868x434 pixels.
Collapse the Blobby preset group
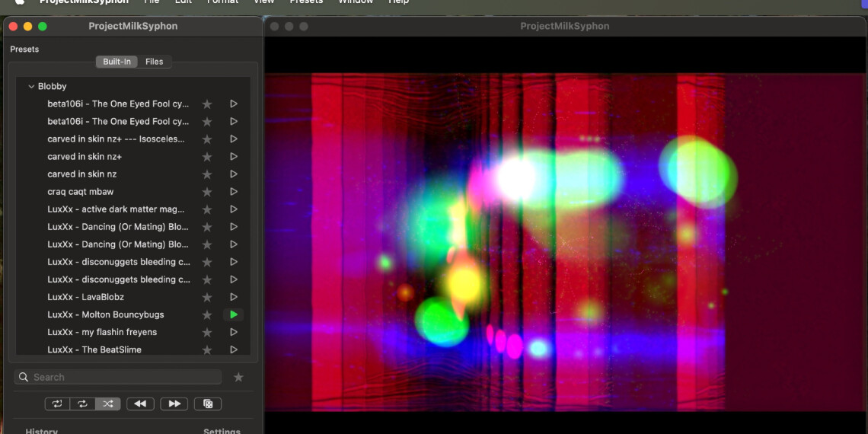pos(31,87)
